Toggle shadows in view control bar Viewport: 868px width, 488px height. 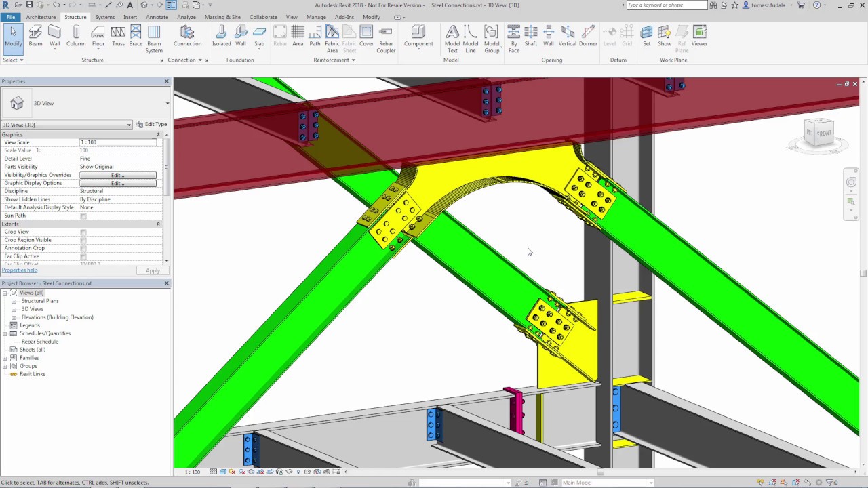242,472
